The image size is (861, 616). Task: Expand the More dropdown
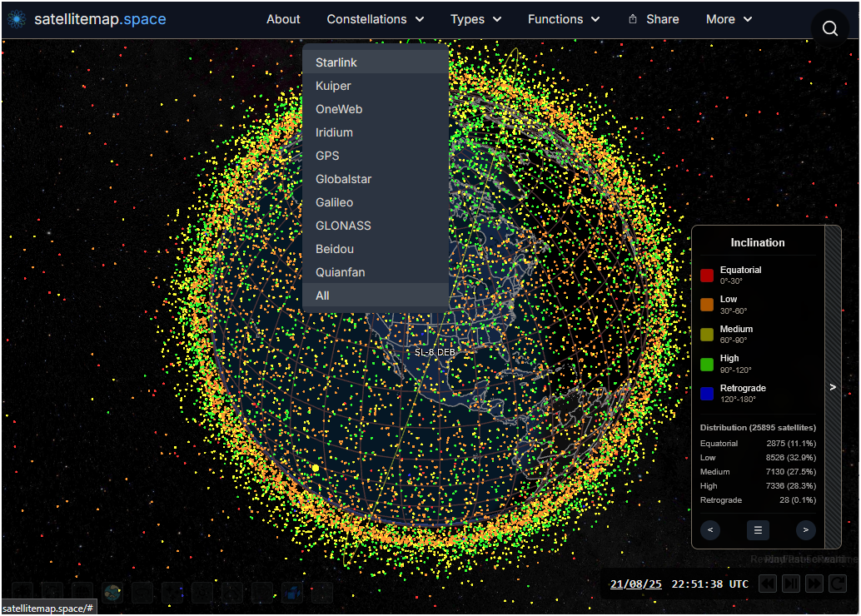(729, 19)
